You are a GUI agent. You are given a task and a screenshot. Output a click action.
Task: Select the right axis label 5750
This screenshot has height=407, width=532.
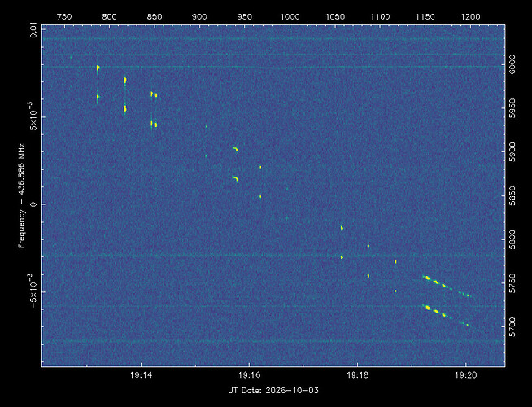click(x=512, y=283)
